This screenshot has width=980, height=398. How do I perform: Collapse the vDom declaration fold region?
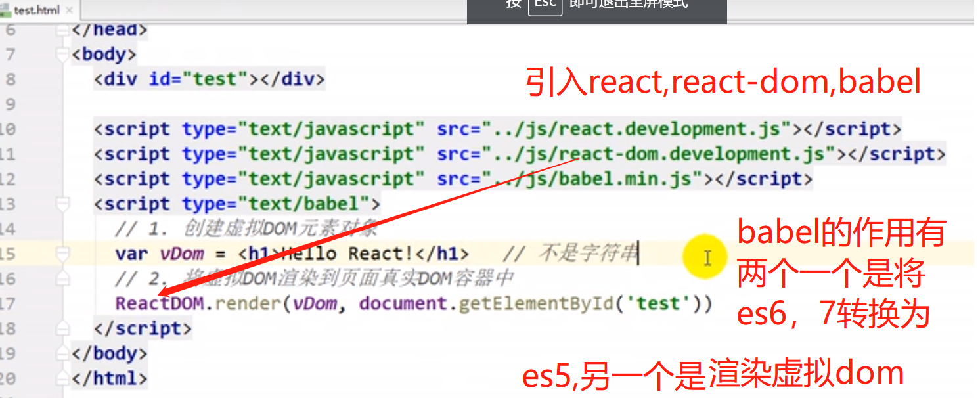(x=62, y=253)
